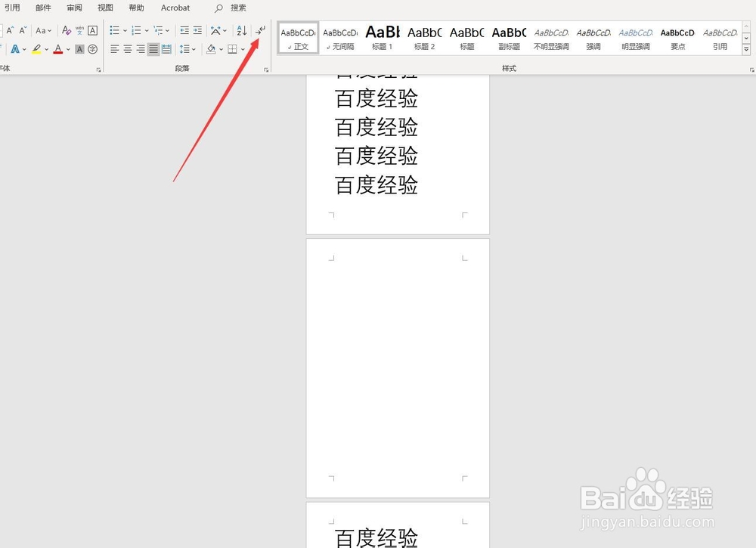Toggle Character Shading gray A icon

pos(79,48)
